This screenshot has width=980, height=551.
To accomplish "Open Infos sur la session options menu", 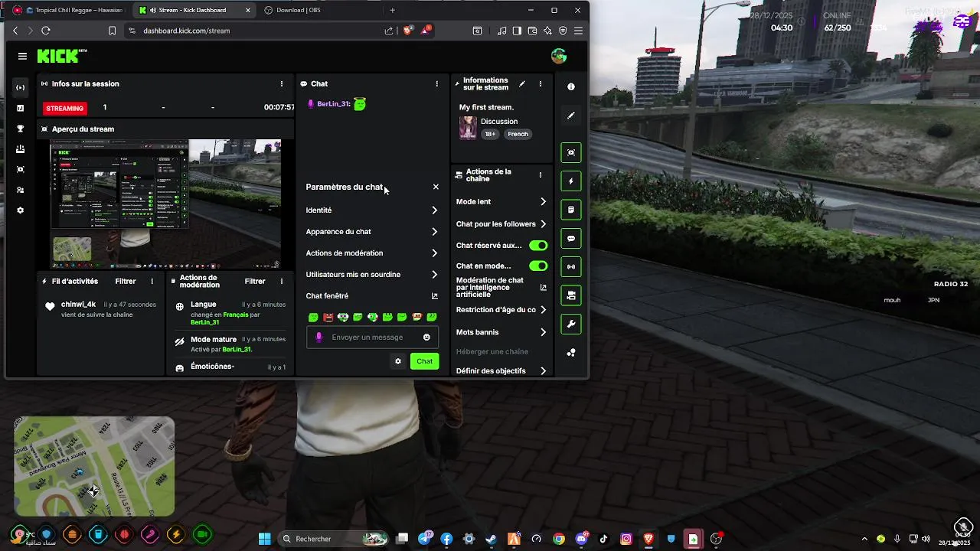I will pyautogui.click(x=282, y=83).
